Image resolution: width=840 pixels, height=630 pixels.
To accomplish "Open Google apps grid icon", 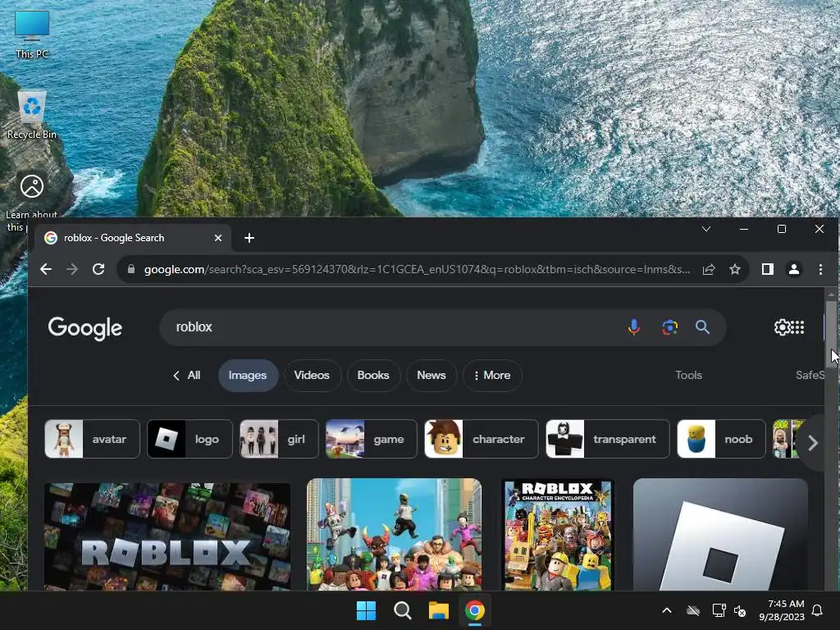I will 797,326.
